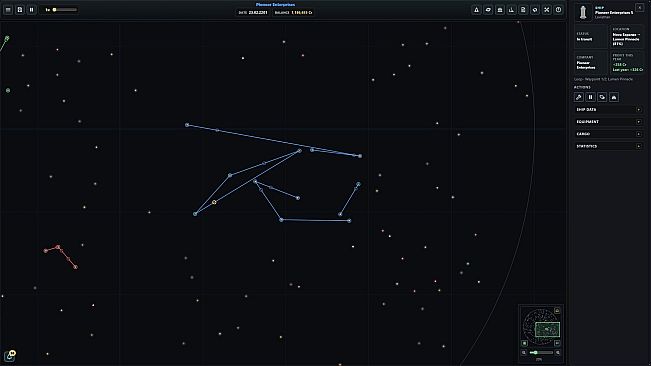The image size is (651, 366).
Task: Click the fourth ship action icon
Action: 614,97
